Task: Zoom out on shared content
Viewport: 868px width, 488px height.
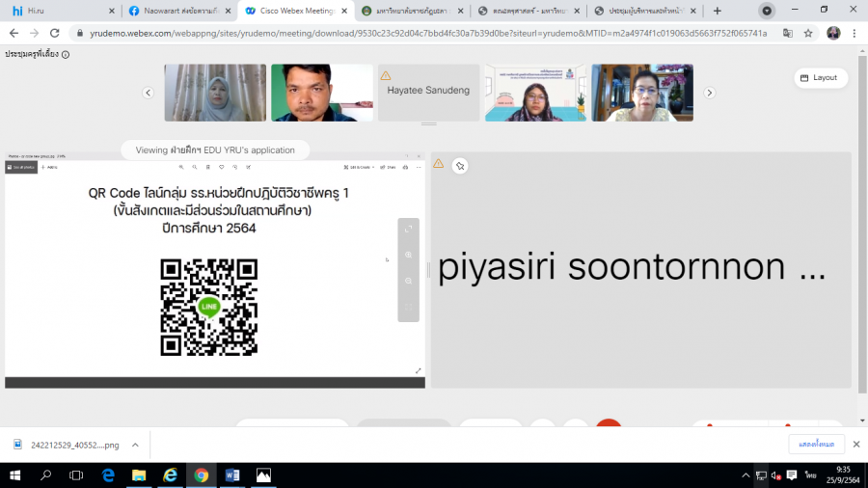Action: click(409, 281)
